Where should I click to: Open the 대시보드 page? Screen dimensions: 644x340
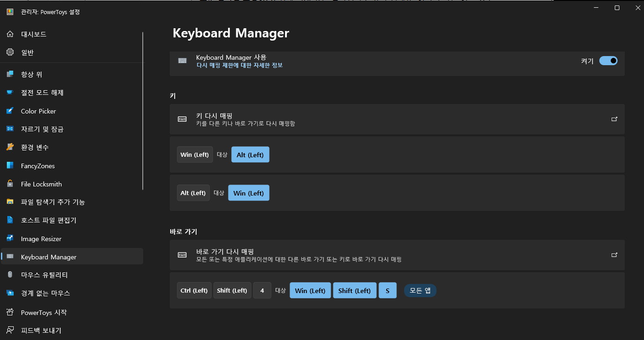(x=72, y=34)
